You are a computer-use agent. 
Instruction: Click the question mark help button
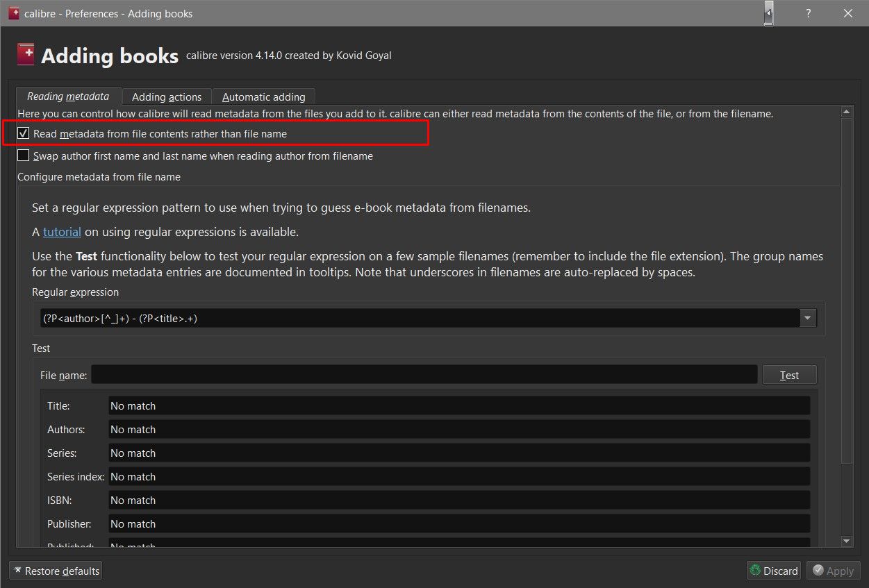809,13
